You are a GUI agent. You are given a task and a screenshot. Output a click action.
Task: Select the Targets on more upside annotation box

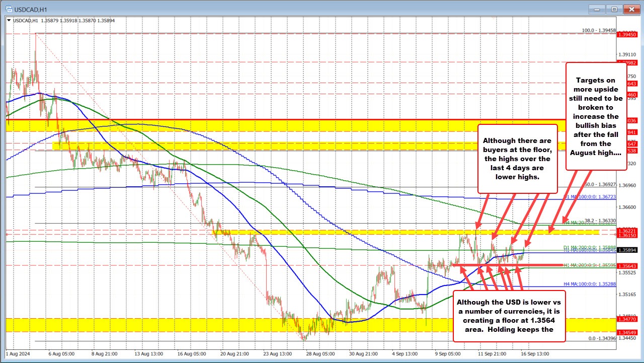coord(596,116)
